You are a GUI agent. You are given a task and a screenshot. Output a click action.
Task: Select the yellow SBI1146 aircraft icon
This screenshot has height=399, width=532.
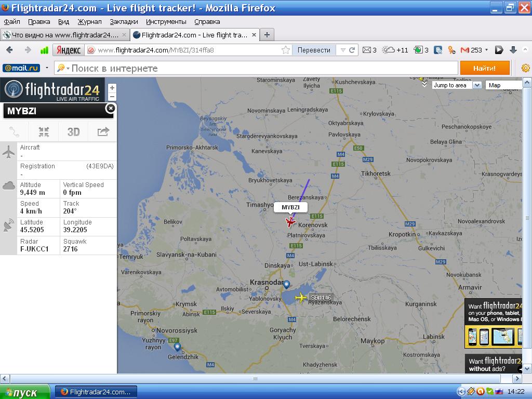tap(301, 298)
